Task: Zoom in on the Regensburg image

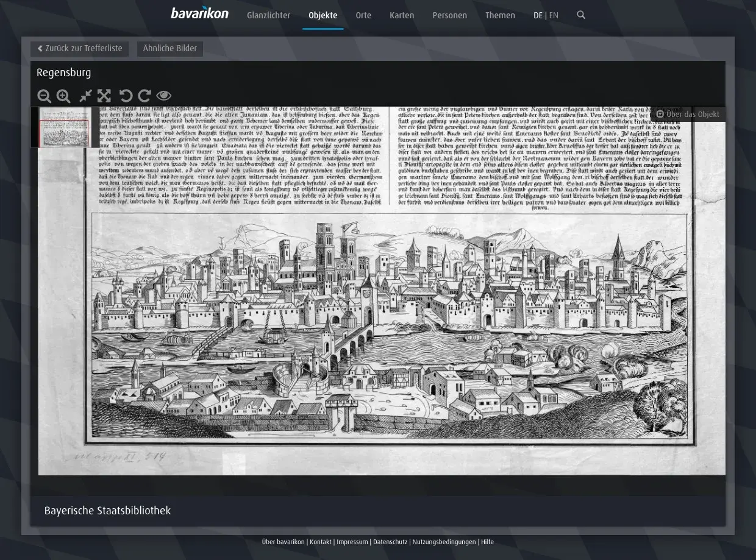Action: pyautogui.click(x=63, y=96)
